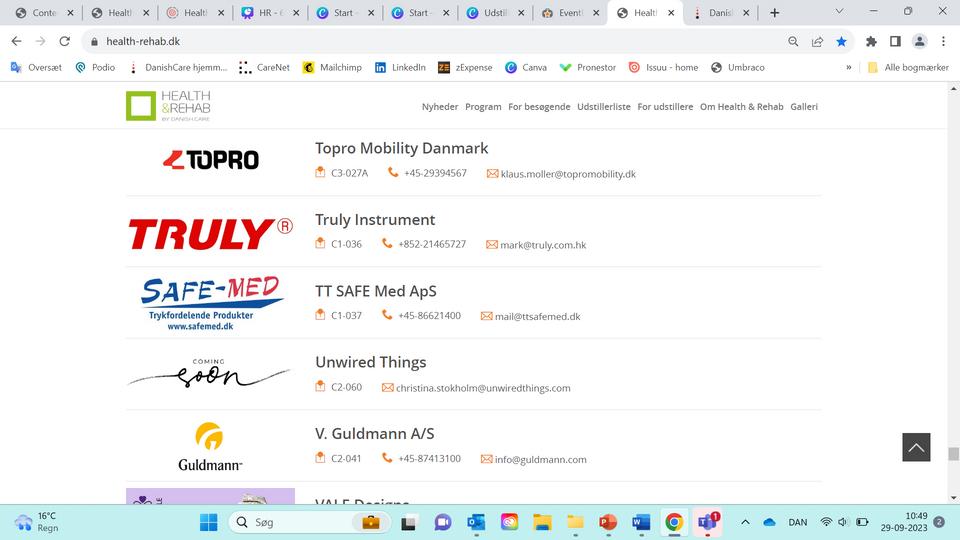Open the Podio bookmark

95,67
